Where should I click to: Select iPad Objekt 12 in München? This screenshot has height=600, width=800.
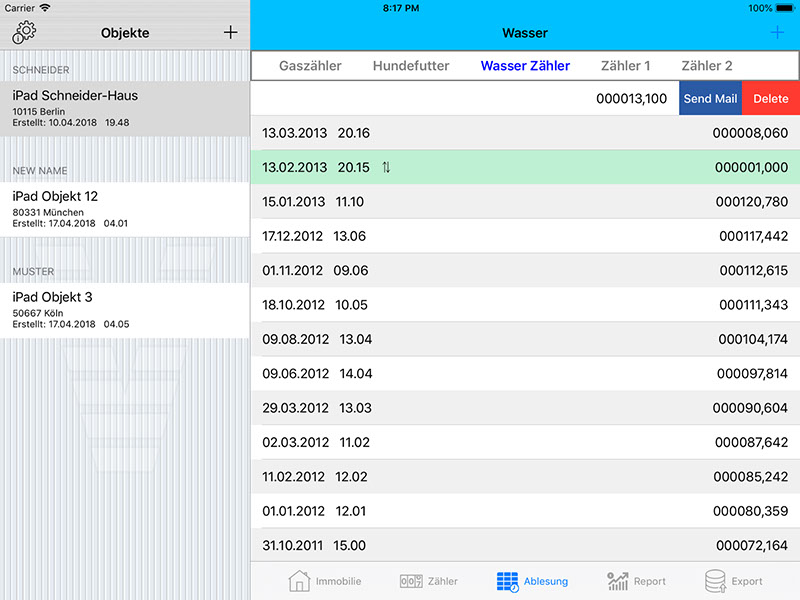pyautogui.click(x=124, y=209)
